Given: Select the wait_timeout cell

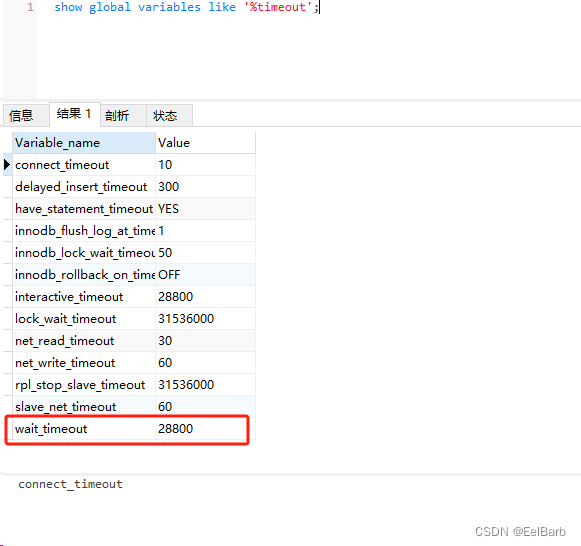Looking at the screenshot, I should (84, 429).
